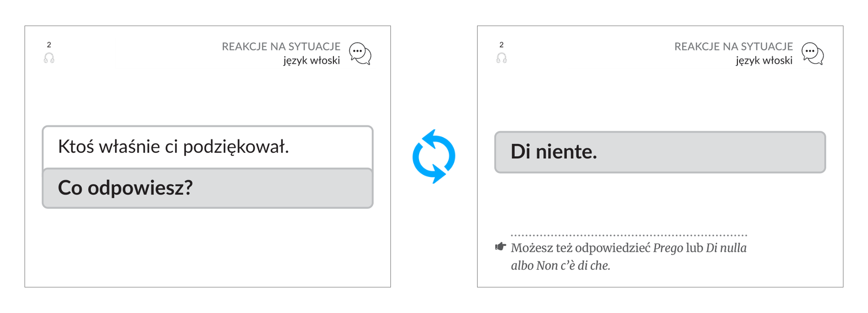Viewport: 868px width, 313px height.
Task: Select the 'Di niente.' answer box
Action: click(660, 152)
